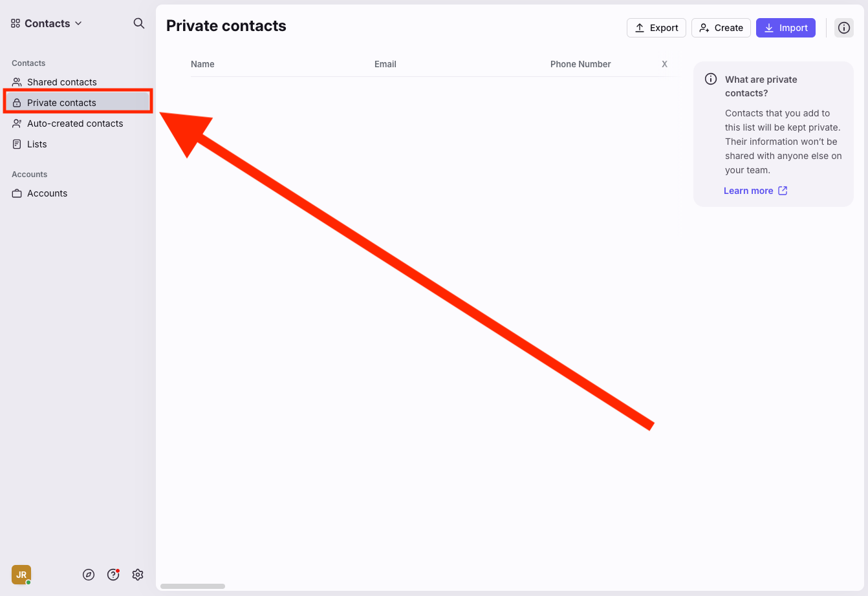Click the JR user avatar
868x596 pixels.
[21, 575]
